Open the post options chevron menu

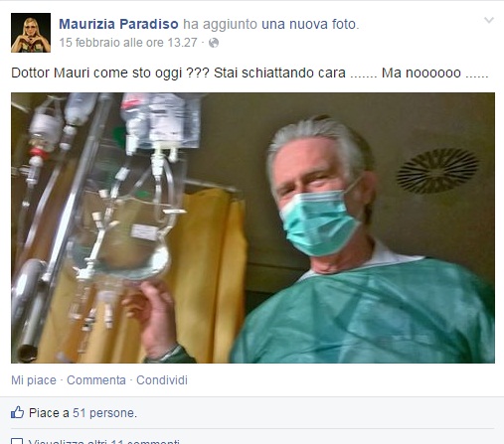point(489,21)
